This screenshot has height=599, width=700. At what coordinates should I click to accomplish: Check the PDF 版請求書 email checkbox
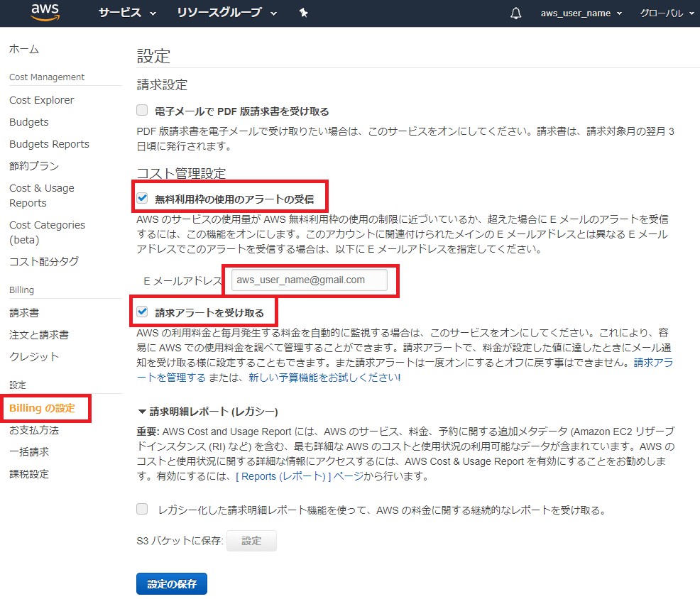142,110
